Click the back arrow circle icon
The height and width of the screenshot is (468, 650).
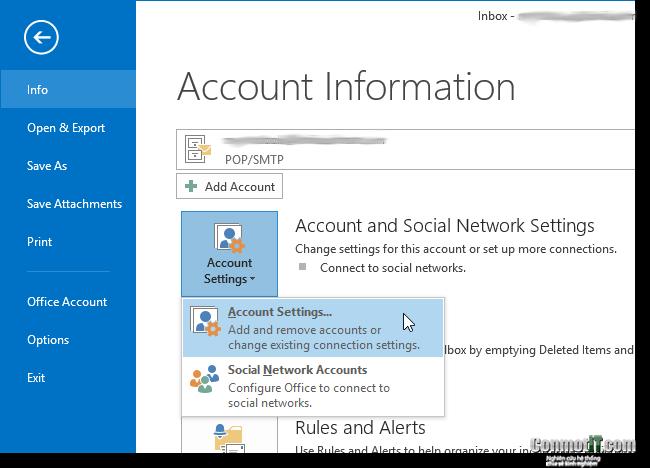click(x=41, y=38)
